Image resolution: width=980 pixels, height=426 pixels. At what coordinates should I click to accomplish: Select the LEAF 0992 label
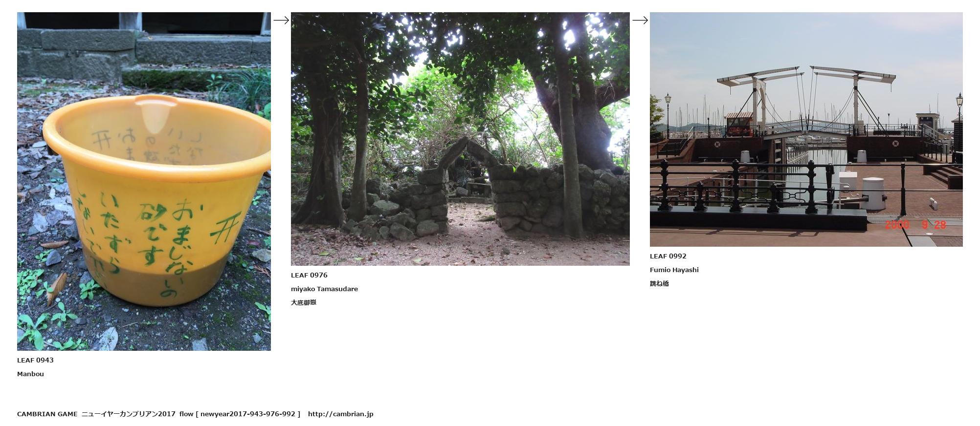(668, 256)
